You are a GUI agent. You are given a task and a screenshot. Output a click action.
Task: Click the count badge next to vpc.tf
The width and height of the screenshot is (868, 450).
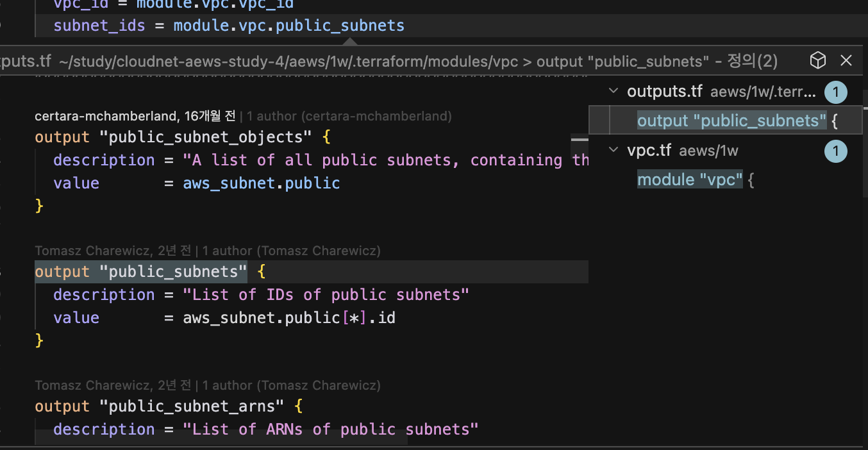(836, 151)
